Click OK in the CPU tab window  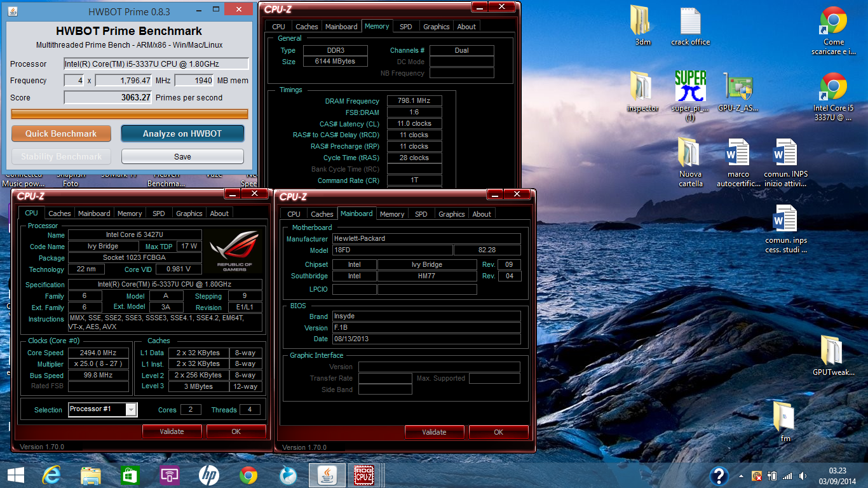pos(236,431)
